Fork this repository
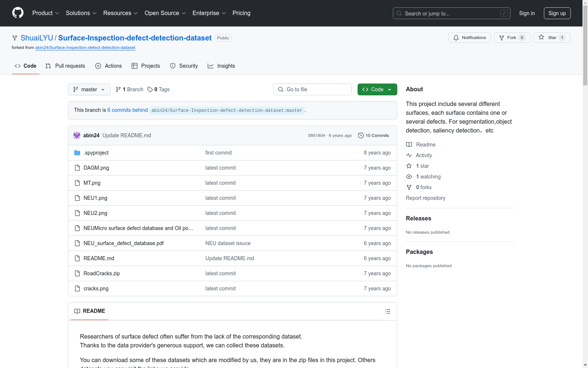The width and height of the screenshot is (588, 368). pos(512,38)
